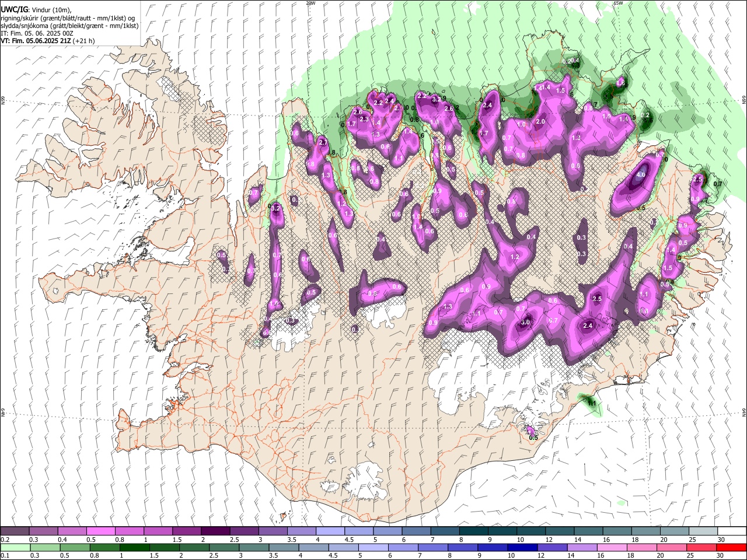Image resolution: width=747 pixels, height=560 pixels.
Task: Pick the rain-scale swatch starting at label 4
Action: pos(313,547)
